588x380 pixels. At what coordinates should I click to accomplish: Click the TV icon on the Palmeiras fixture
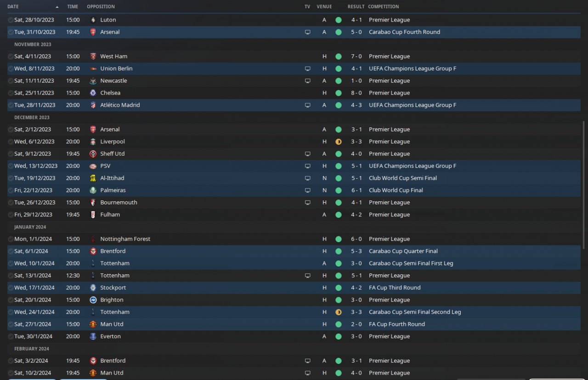click(307, 190)
